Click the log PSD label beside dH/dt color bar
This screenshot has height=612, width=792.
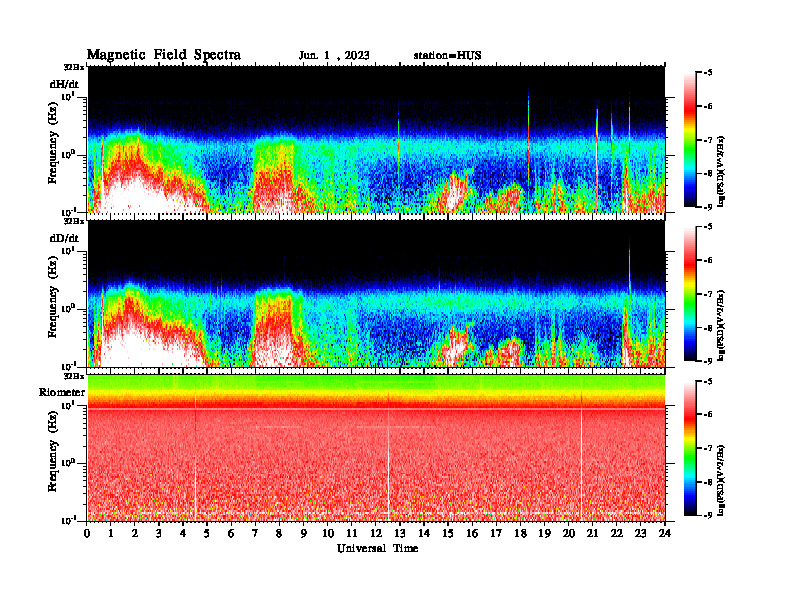(x=722, y=171)
